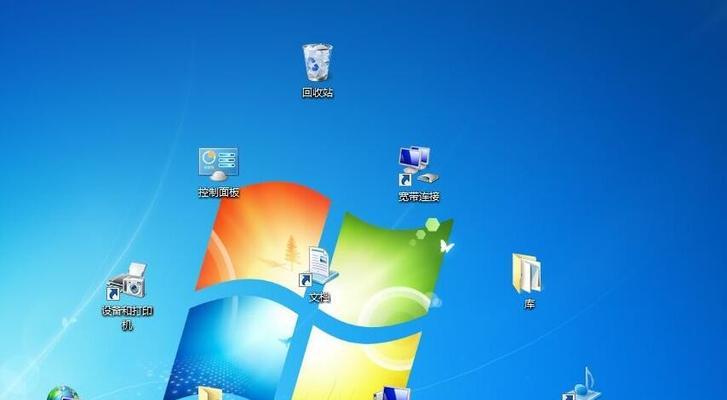Click the 宽带连接 broadband connection shortcut
The height and width of the screenshot is (400, 727).
point(418,166)
